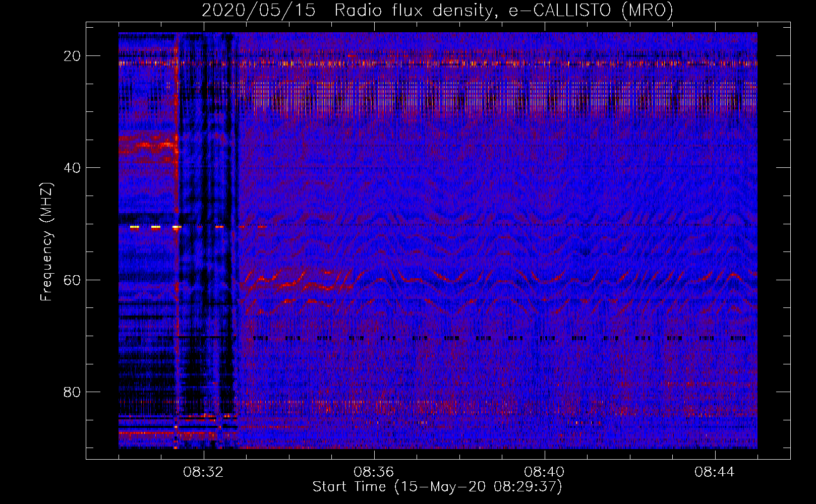
Task: Click the "40" frequency tick label
Action: tap(72, 168)
